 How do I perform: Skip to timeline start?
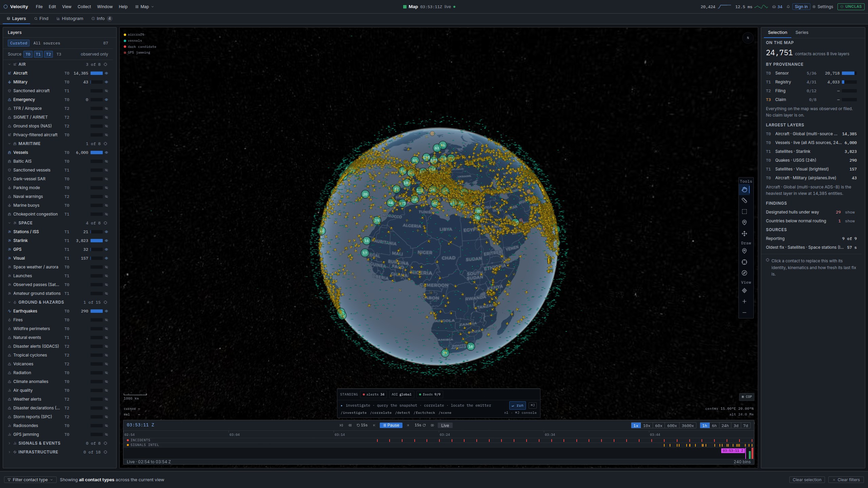tap(341, 425)
